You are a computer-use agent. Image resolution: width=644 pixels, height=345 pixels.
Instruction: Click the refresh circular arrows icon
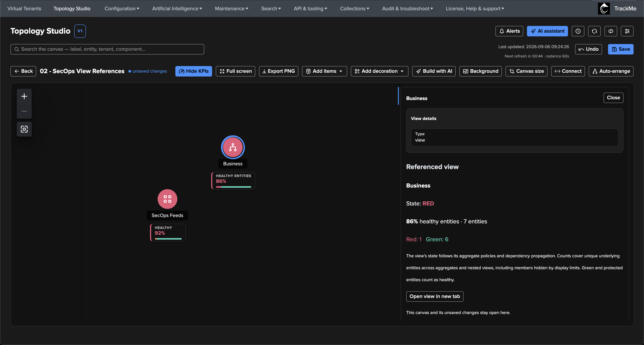(x=594, y=31)
